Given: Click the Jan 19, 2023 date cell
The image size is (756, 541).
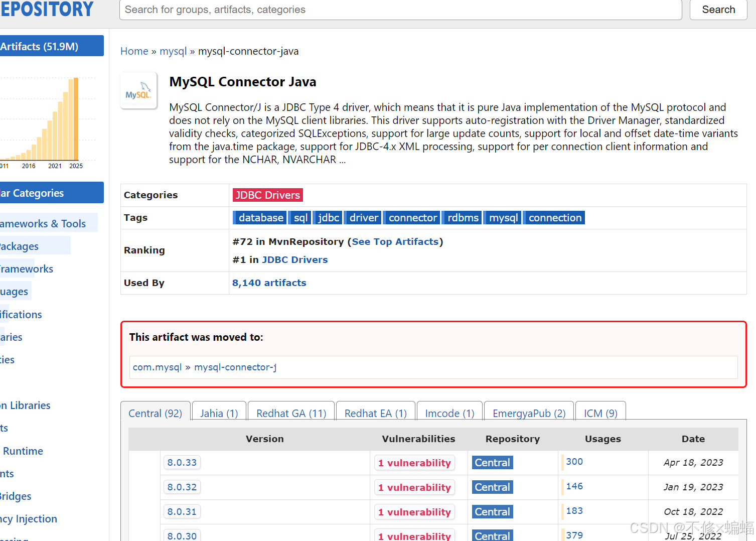Looking at the screenshot, I should pyautogui.click(x=693, y=487).
